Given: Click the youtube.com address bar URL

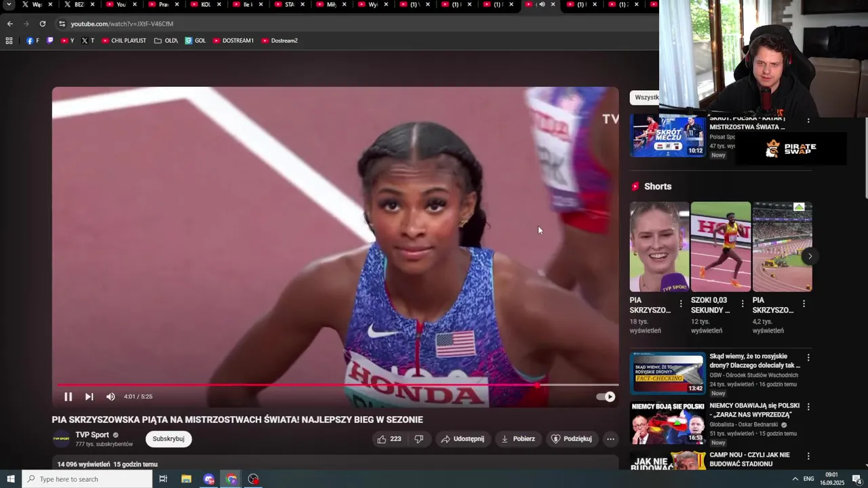Looking at the screenshot, I should tap(122, 24).
